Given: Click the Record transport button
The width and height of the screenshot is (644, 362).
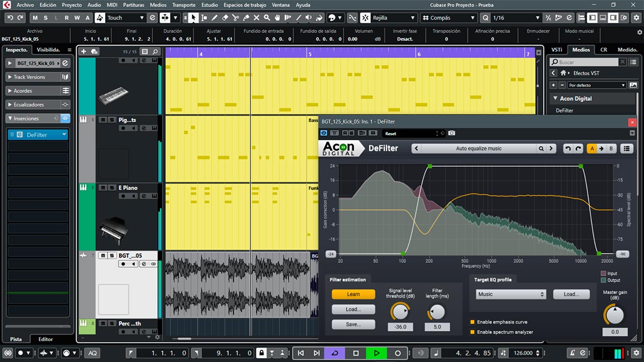Looking at the screenshot, I should (x=398, y=353).
